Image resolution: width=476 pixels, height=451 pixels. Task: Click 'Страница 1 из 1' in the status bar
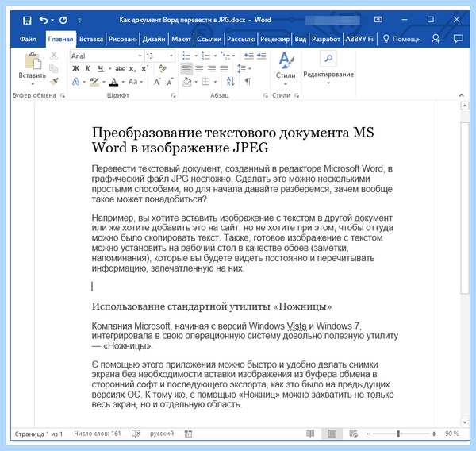click(x=39, y=434)
